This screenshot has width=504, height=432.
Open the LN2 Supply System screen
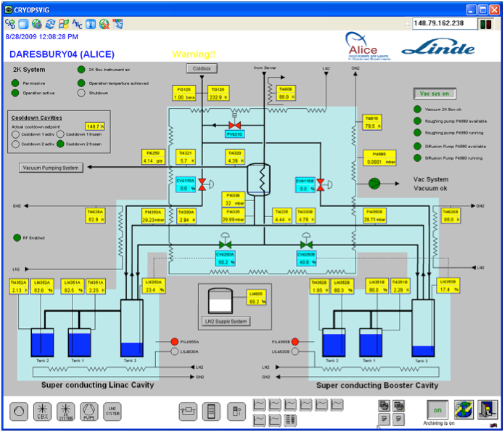(226, 322)
